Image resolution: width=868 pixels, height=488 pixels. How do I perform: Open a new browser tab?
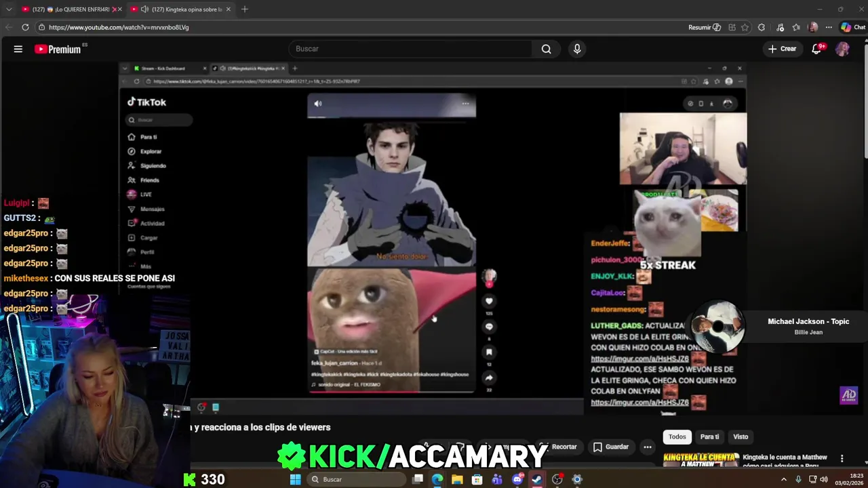click(244, 9)
